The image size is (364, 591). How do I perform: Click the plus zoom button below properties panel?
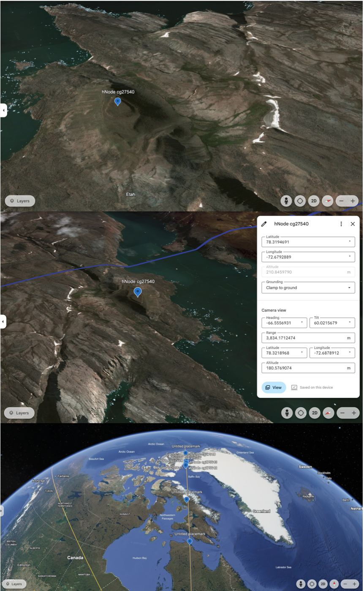coord(354,413)
